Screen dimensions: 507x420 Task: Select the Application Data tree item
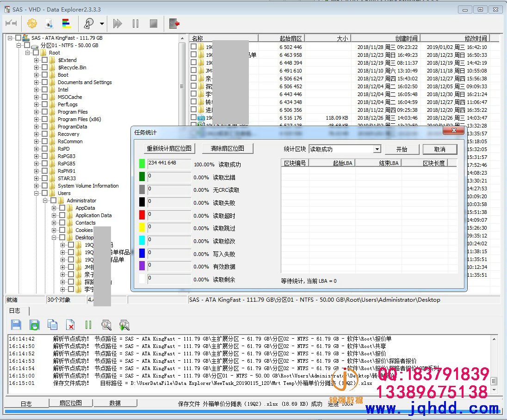(93, 215)
